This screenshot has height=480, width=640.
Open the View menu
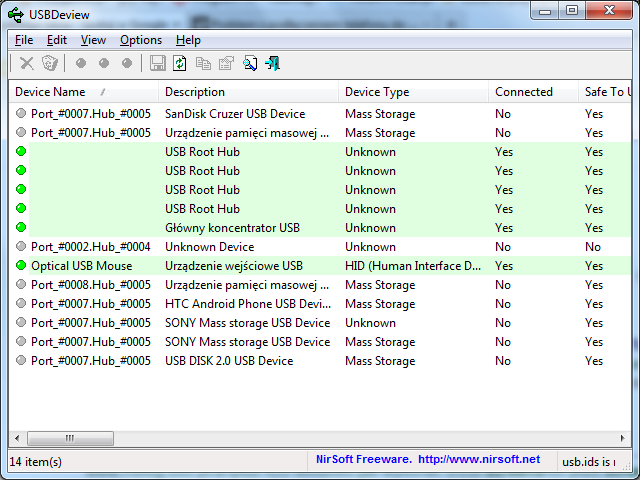(93, 40)
